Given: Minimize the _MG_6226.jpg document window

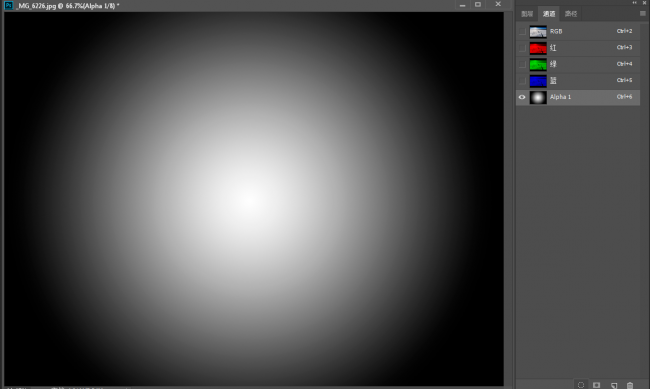Looking at the screenshot, I should (462, 5).
